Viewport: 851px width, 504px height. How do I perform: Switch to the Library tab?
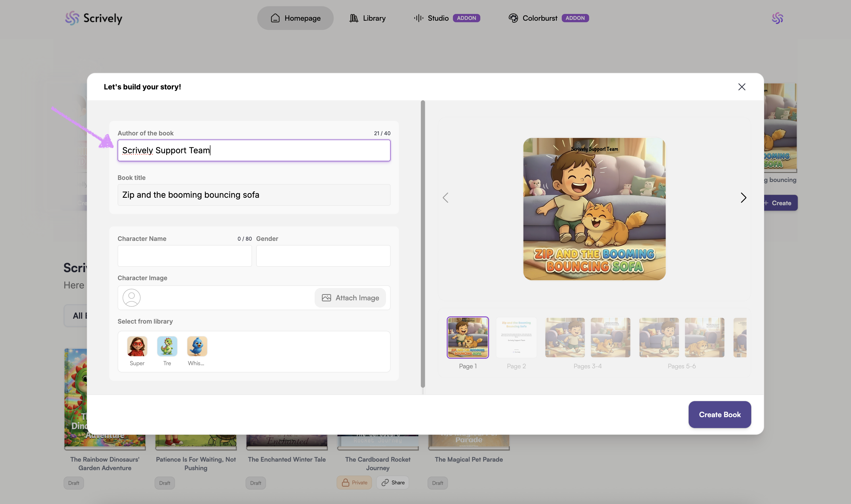click(x=367, y=18)
